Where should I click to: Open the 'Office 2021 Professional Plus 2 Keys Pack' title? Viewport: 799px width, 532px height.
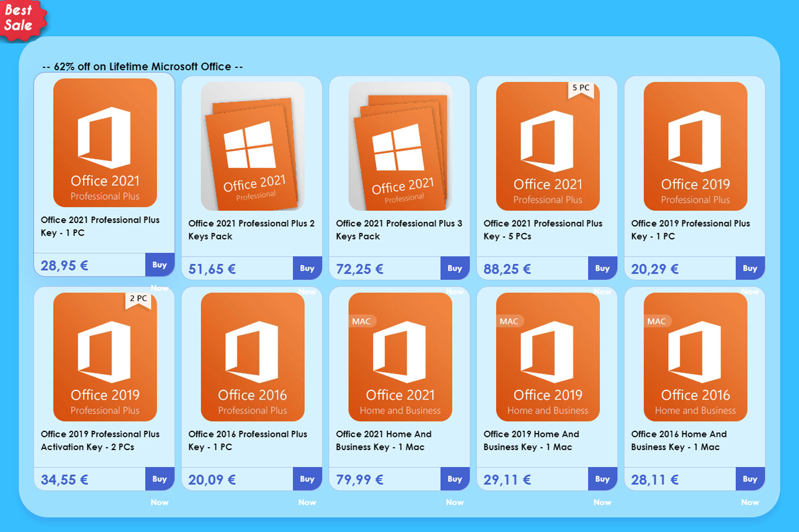[251, 230]
